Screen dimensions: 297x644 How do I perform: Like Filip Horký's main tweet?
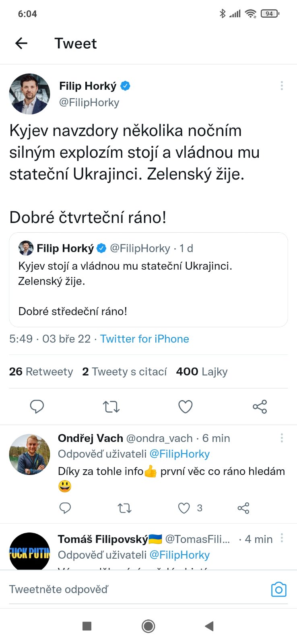point(185,407)
